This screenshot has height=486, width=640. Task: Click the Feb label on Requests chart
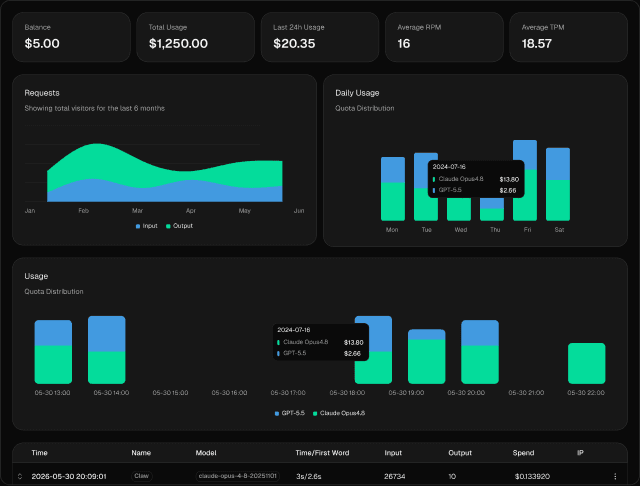(83, 211)
